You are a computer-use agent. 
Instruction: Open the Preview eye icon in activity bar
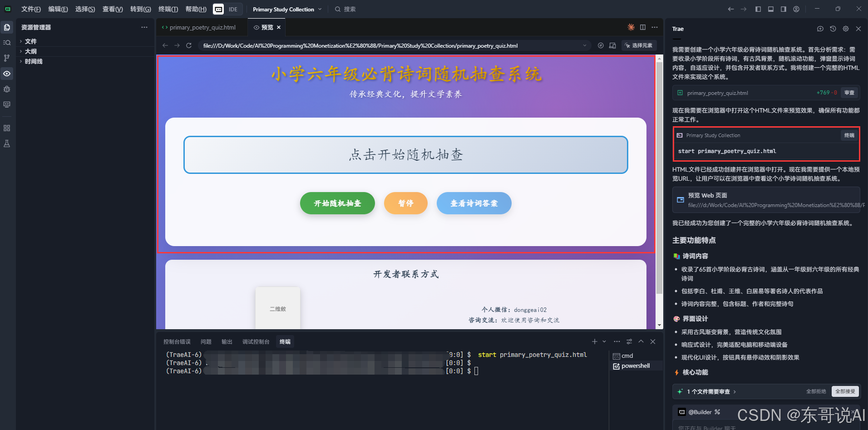point(7,74)
